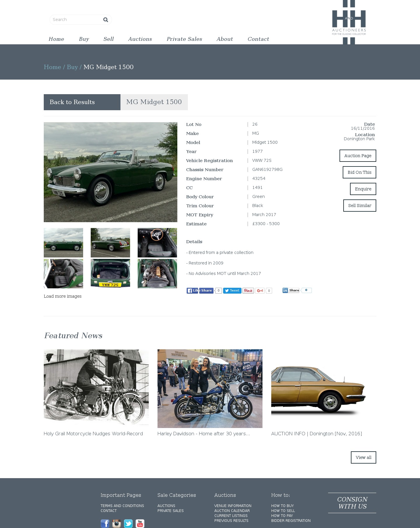
Task: Open black seats thumbnail
Action: tap(63, 273)
